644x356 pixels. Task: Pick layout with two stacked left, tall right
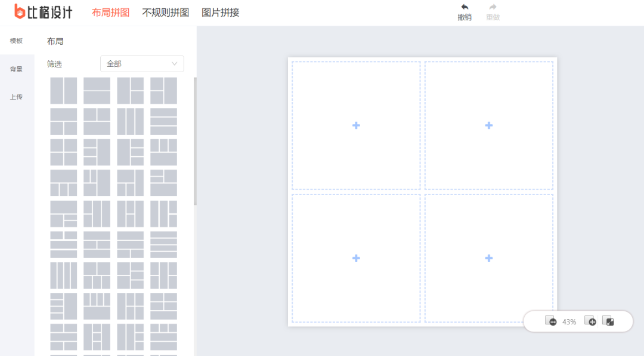coord(163,90)
